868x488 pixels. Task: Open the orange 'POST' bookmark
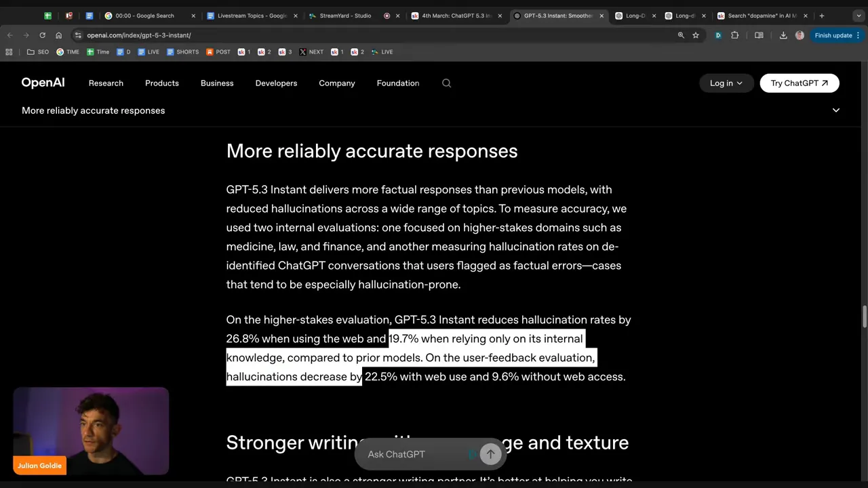click(x=218, y=52)
